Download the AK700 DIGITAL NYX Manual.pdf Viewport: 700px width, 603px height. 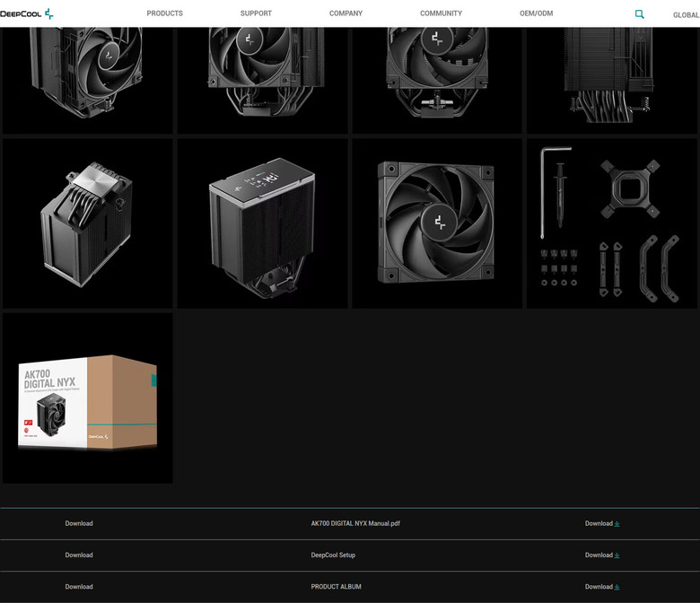(x=602, y=523)
